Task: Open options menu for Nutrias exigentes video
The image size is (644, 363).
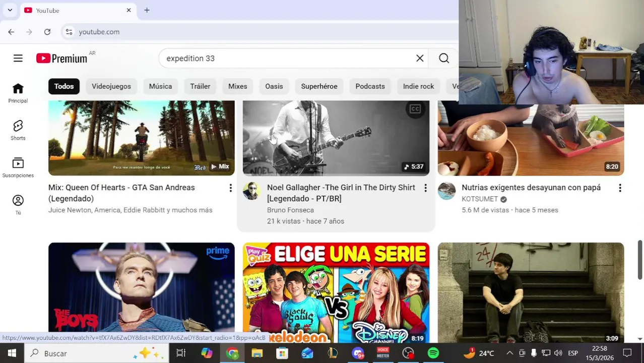Action: 619,188
